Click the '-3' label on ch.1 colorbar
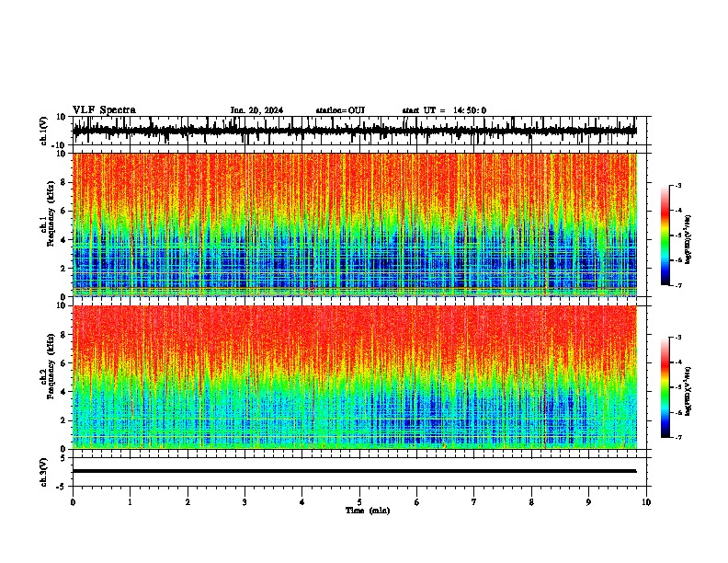Viewport: 728px width, 563px height. coord(678,185)
